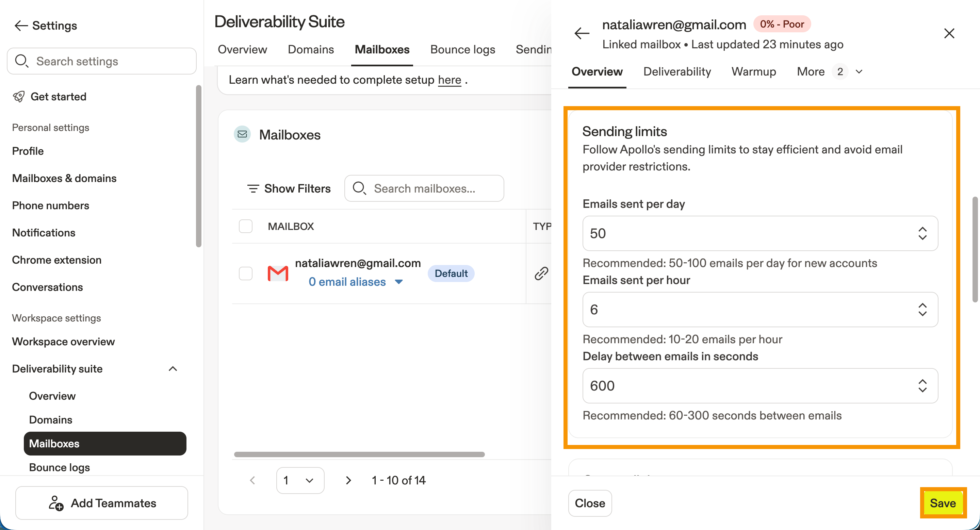This screenshot has height=530, width=980.
Task: Select the Mailboxes tab in Deliverability Suite
Action: pos(382,49)
